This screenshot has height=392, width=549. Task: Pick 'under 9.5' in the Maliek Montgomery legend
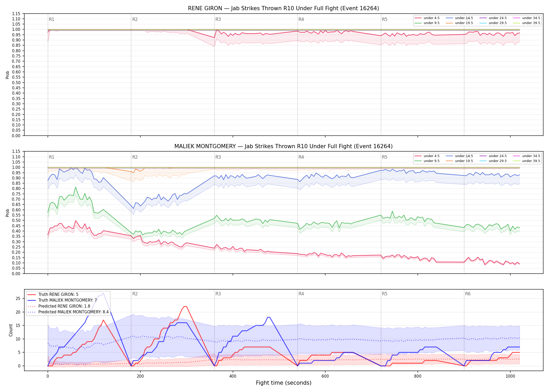coord(427,161)
